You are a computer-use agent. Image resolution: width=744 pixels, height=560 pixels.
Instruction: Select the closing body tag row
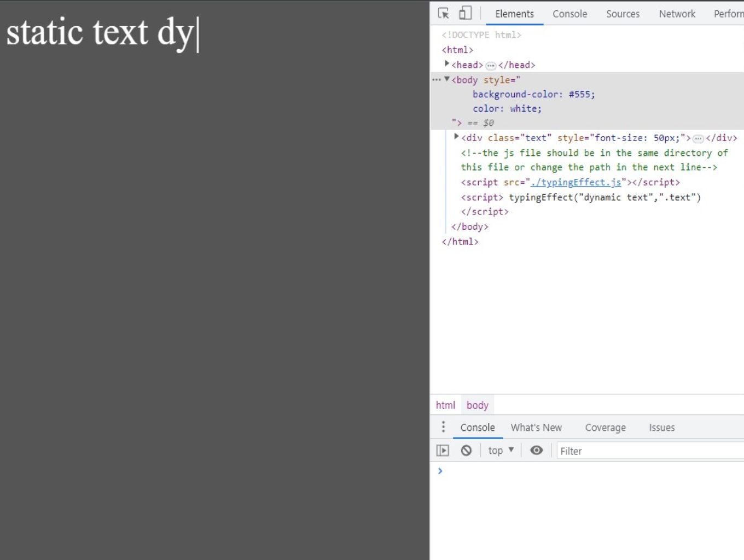click(x=469, y=226)
